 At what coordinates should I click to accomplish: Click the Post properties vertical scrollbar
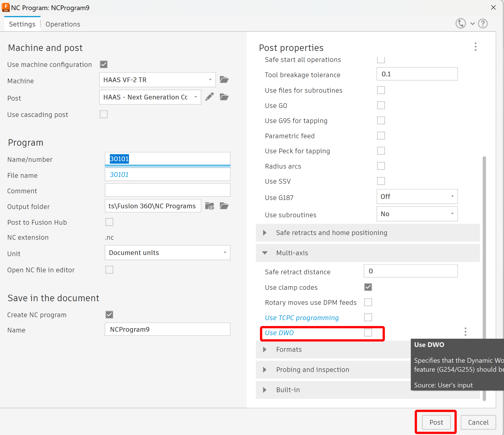[484, 243]
